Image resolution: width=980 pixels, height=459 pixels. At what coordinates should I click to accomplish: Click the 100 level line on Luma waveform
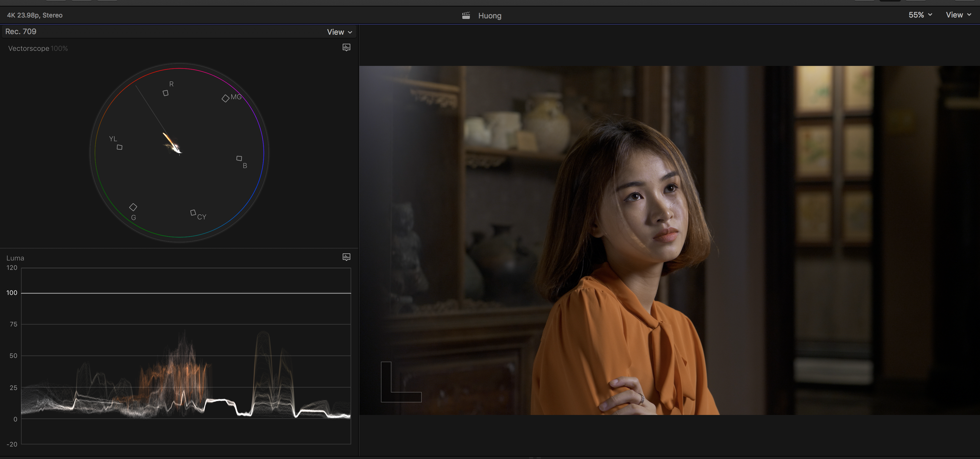coord(186,293)
